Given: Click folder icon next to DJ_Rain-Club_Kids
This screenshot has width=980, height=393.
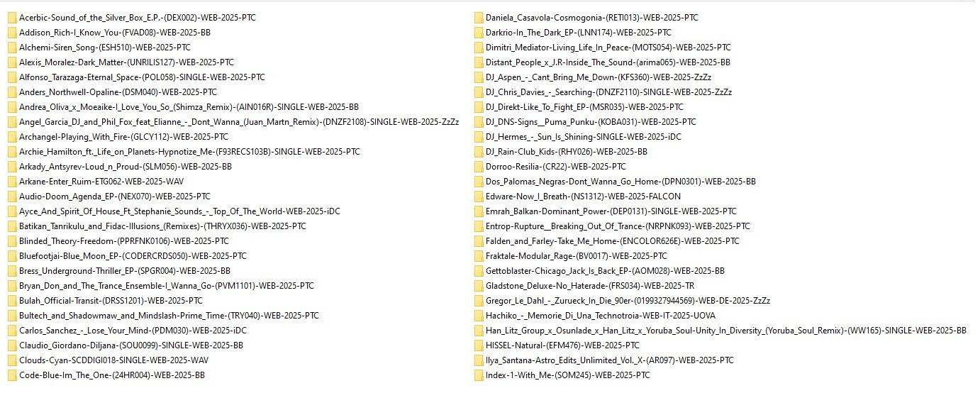Looking at the screenshot, I should [x=479, y=152].
